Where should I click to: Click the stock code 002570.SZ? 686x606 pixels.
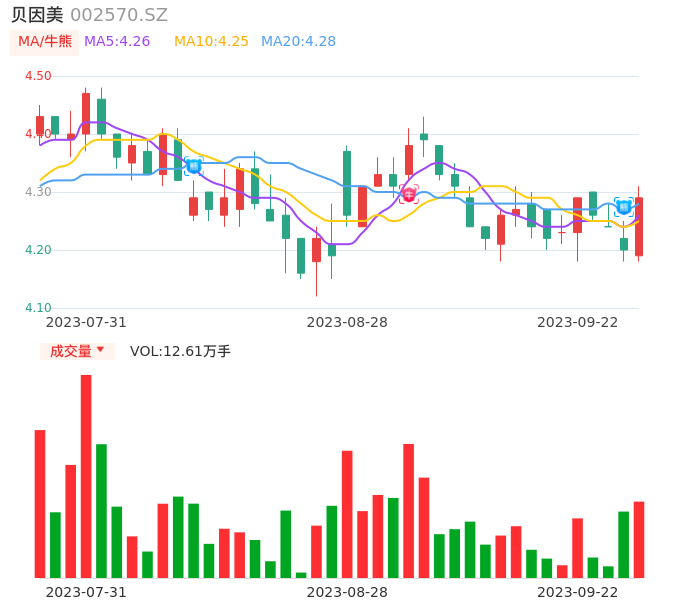click(119, 15)
